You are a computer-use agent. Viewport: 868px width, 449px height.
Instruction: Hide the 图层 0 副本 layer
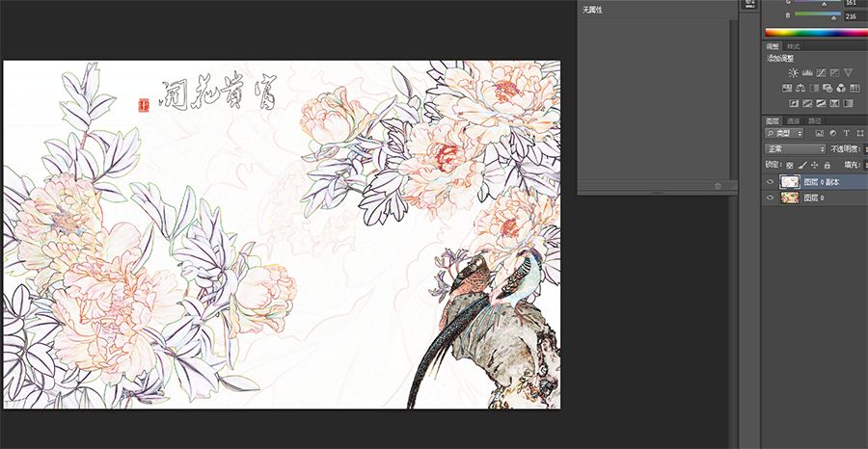pos(770,182)
